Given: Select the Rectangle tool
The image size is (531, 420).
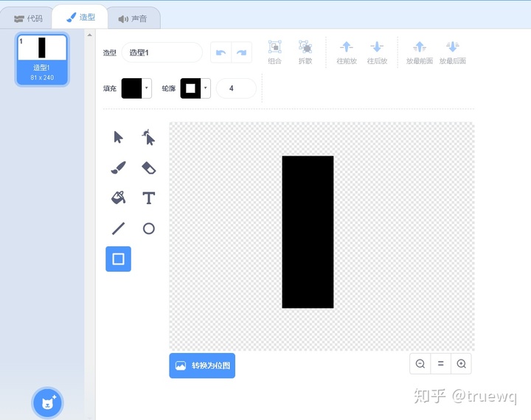Looking at the screenshot, I should click(x=118, y=259).
